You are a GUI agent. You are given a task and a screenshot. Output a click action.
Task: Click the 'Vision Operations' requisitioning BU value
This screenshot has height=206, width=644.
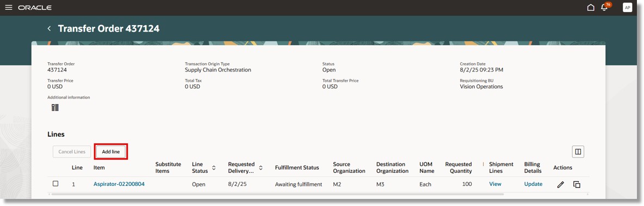click(481, 87)
